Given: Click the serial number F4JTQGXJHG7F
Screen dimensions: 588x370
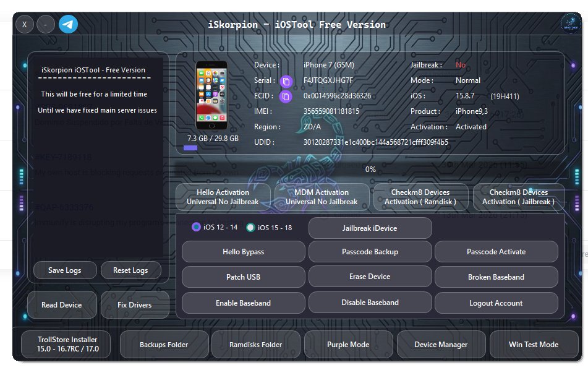Looking at the screenshot, I should point(328,80).
